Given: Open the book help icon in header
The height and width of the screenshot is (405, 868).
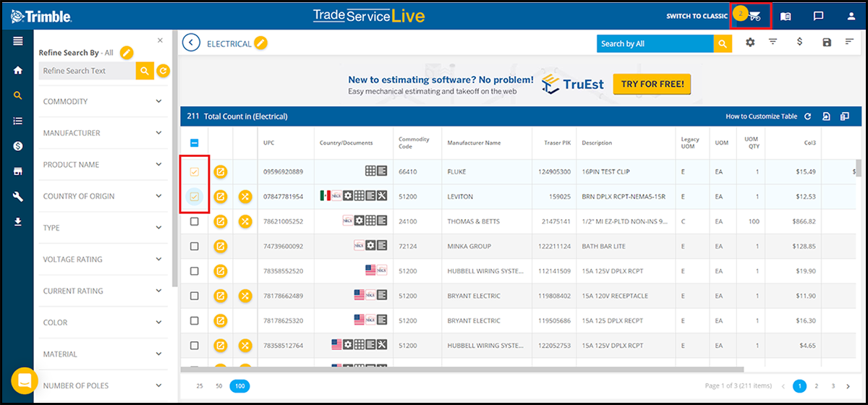Looking at the screenshot, I should tap(786, 16).
